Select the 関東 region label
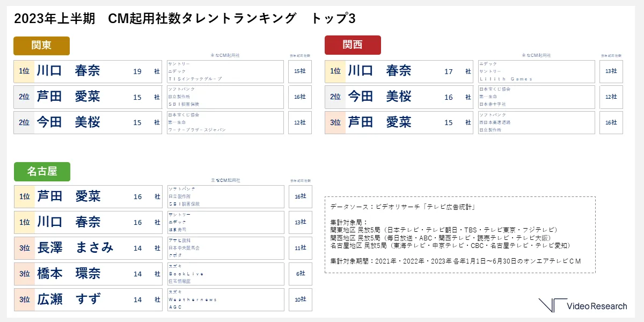The image size is (644, 322). tap(41, 46)
